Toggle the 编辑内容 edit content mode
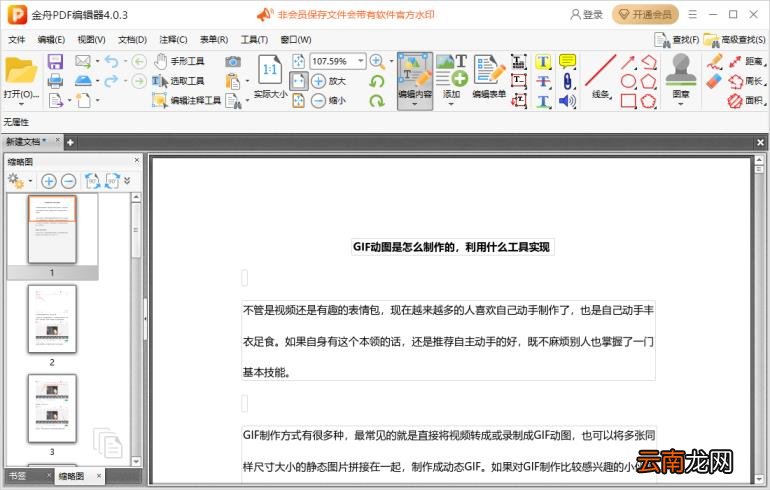The width and height of the screenshot is (770, 490). click(x=415, y=81)
